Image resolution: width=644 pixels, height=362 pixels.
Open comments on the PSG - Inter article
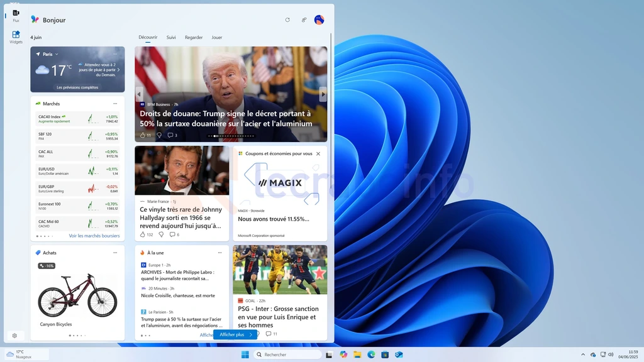click(272, 334)
